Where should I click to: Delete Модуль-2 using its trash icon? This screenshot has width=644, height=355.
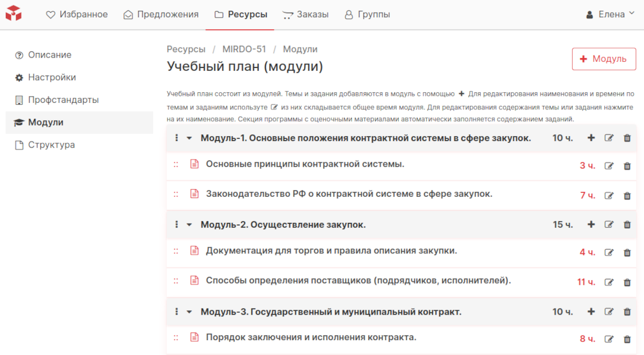click(627, 225)
